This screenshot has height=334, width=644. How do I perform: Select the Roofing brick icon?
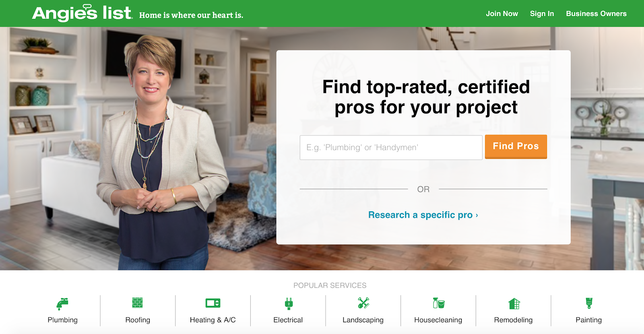137,303
